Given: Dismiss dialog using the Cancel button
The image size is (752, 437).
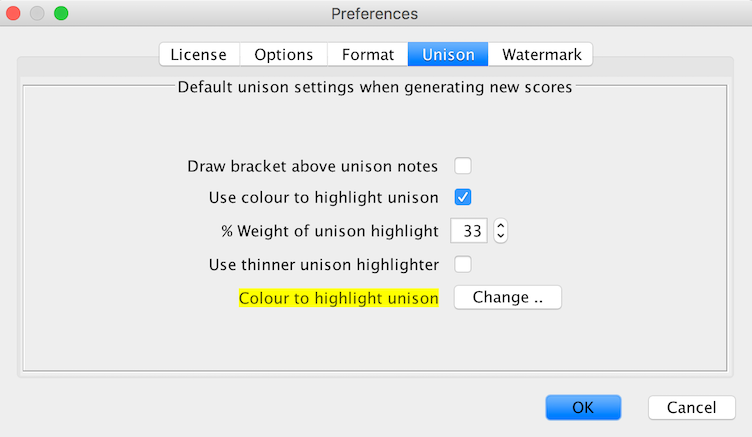Looking at the screenshot, I should (692, 407).
